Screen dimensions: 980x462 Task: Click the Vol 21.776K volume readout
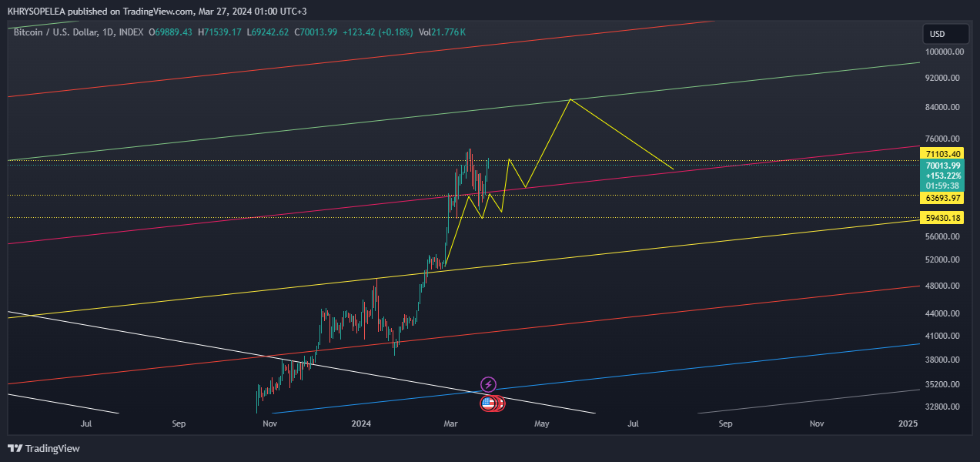point(442,32)
